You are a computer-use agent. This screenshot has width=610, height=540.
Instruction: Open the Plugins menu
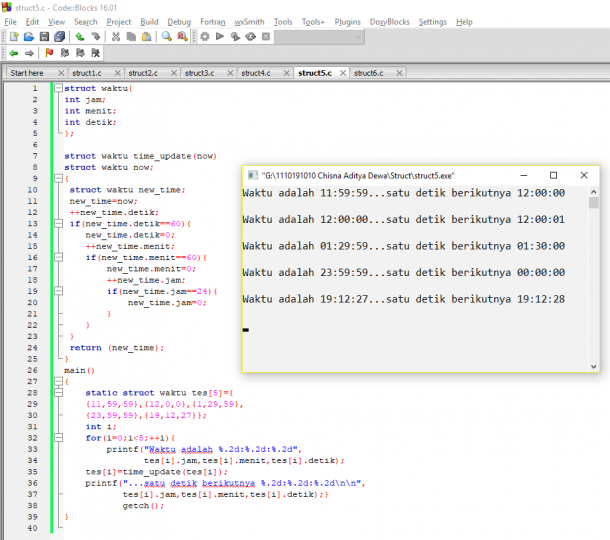tap(347, 22)
